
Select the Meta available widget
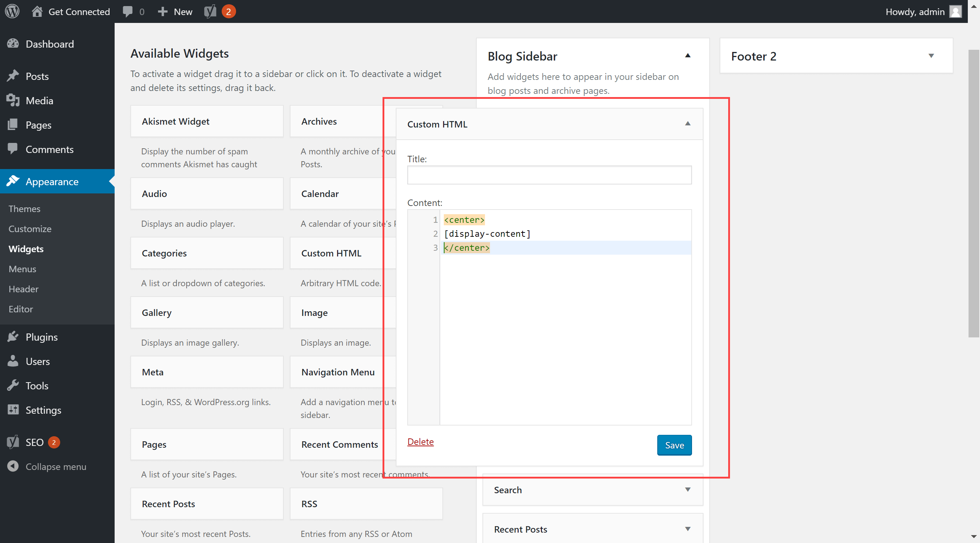coord(207,372)
